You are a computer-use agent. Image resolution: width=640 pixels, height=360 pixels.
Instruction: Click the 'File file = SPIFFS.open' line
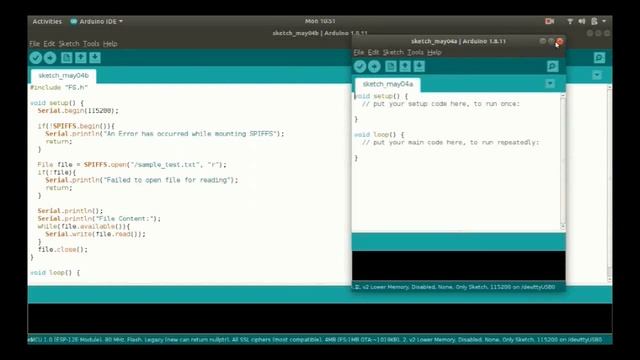[x=131, y=165]
